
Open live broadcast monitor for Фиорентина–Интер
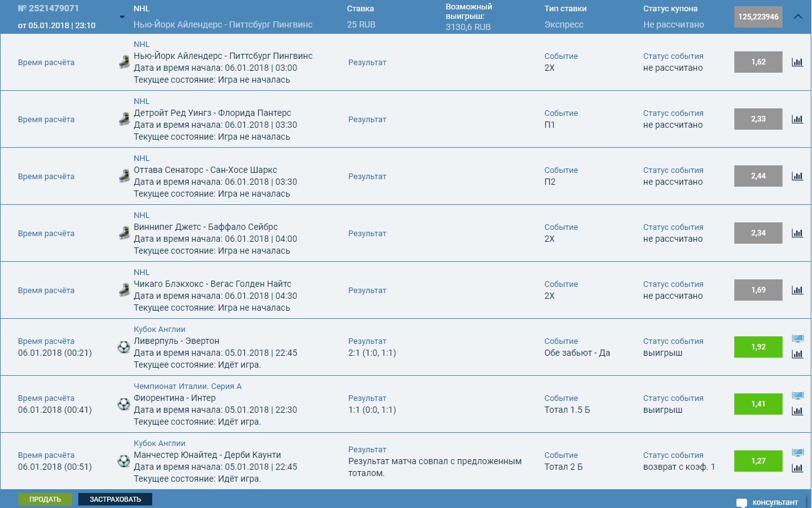[x=797, y=396]
